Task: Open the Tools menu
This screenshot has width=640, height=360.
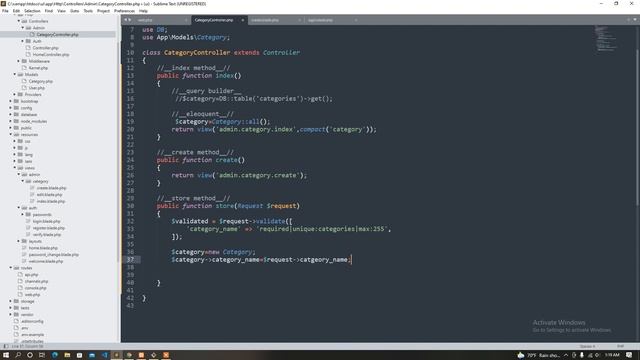Action: 88,11
